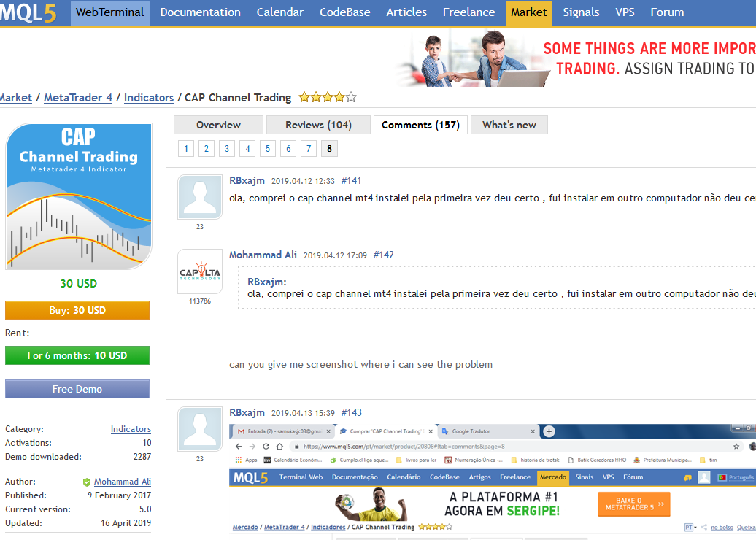
Task: Go to the Freelance section
Action: (468, 12)
